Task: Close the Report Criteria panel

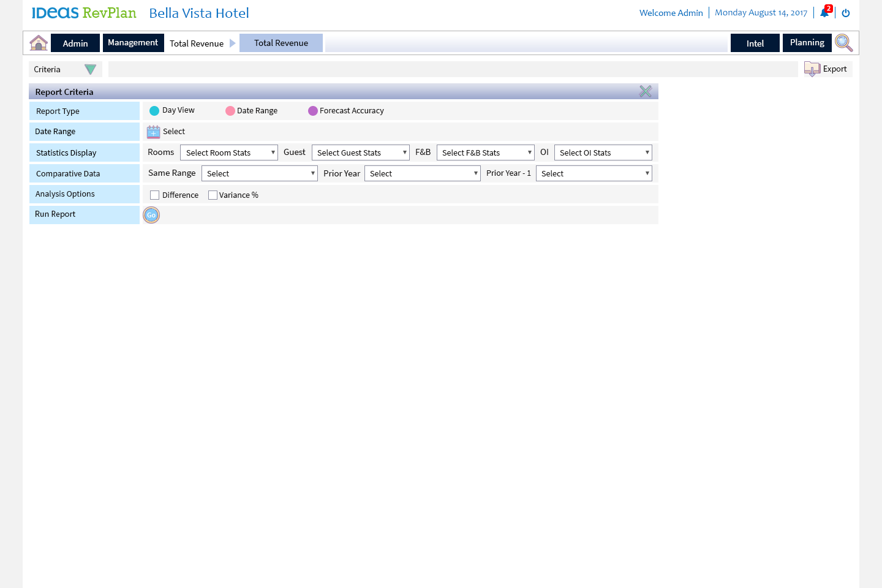Action: 646,92
